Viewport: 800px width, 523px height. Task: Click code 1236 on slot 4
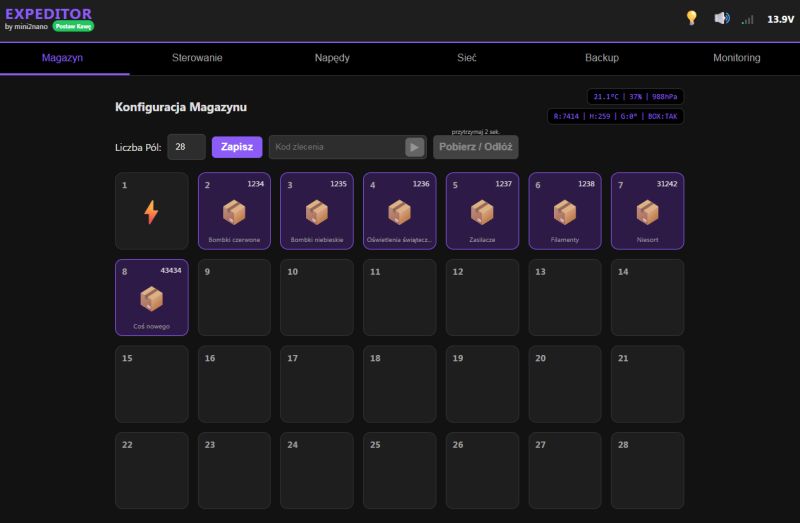click(x=421, y=184)
